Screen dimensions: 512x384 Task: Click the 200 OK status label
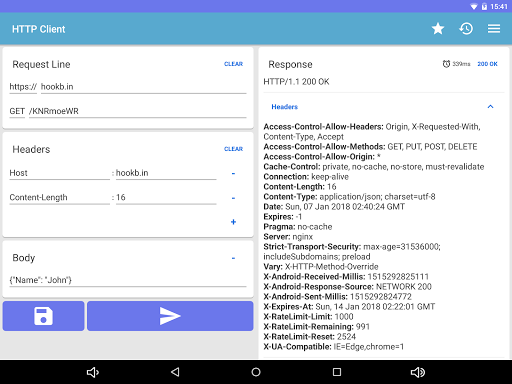487,64
